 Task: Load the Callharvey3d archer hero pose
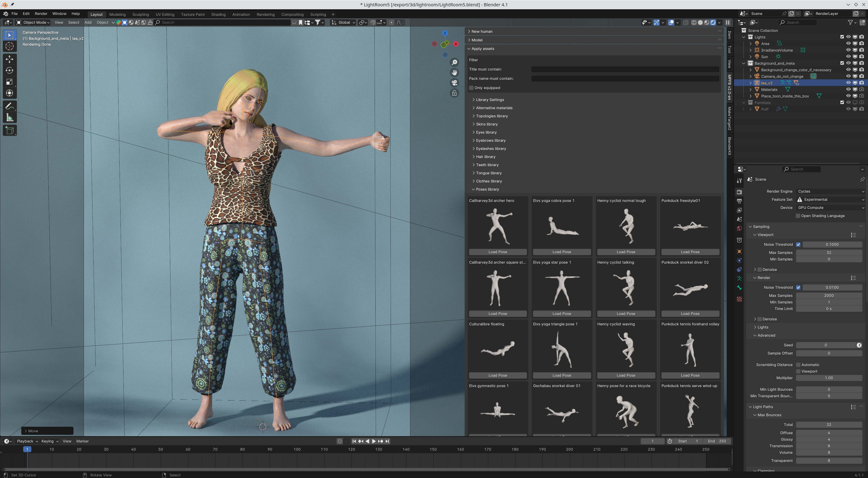point(498,252)
